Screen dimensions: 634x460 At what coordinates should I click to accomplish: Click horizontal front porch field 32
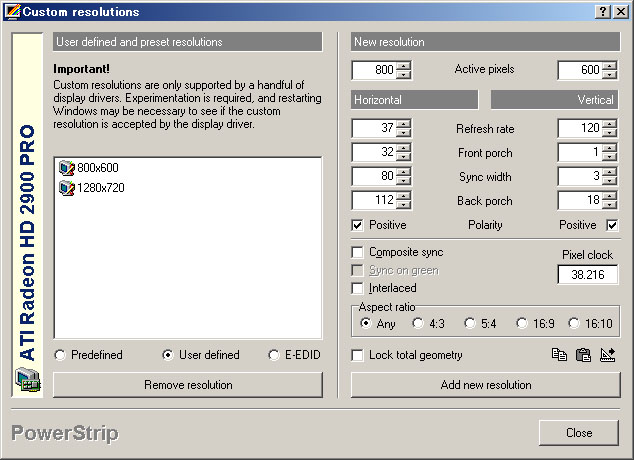pyautogui.click(x=374, y=152)
